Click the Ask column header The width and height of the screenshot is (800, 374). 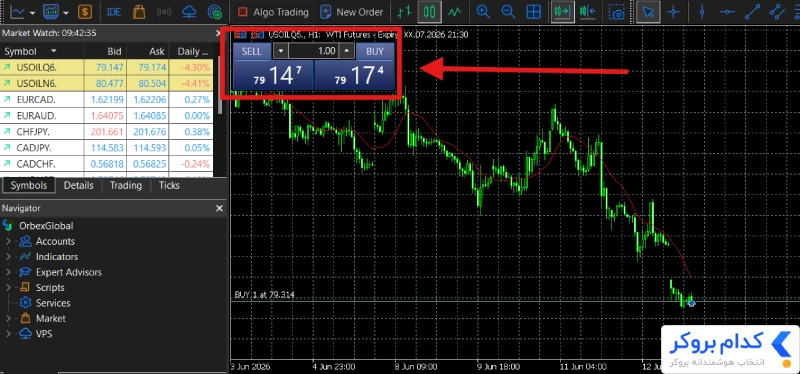[147, 51]
